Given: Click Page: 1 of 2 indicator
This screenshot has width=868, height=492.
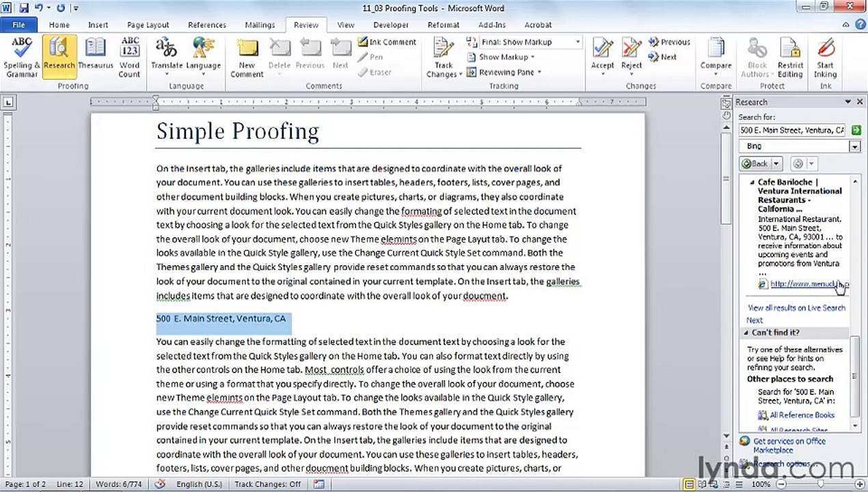Looking at the screenshot, I should coord(25,484).
